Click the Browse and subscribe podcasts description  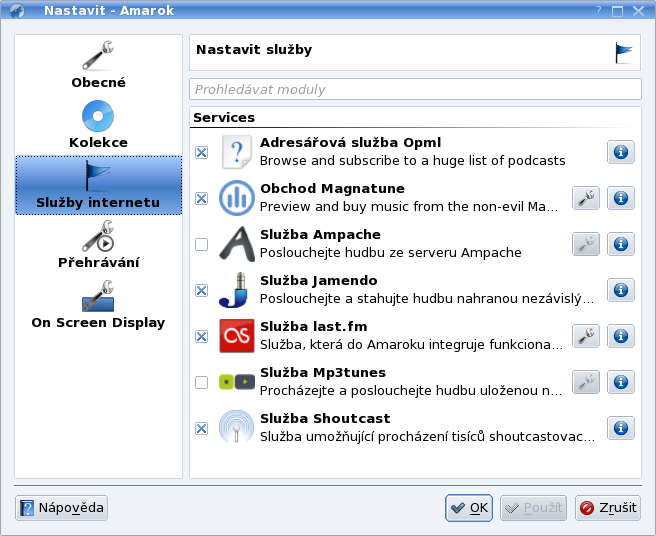[413, 161]
